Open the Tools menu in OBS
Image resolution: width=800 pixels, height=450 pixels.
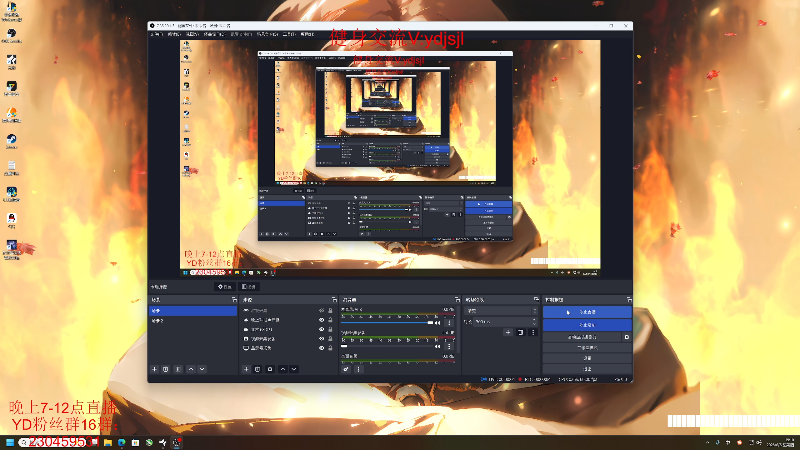pos(289,34)
